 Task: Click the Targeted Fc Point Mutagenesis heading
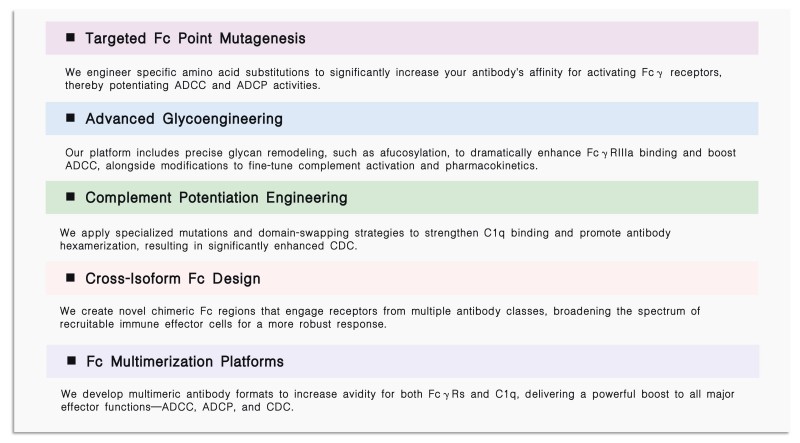pyautogui.click(x=195, y=38)
